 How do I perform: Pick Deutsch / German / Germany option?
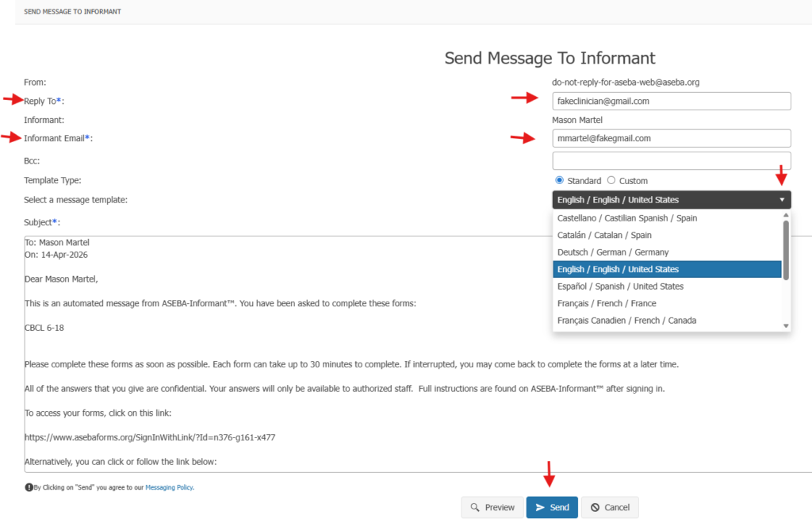[x=613, y=252]
